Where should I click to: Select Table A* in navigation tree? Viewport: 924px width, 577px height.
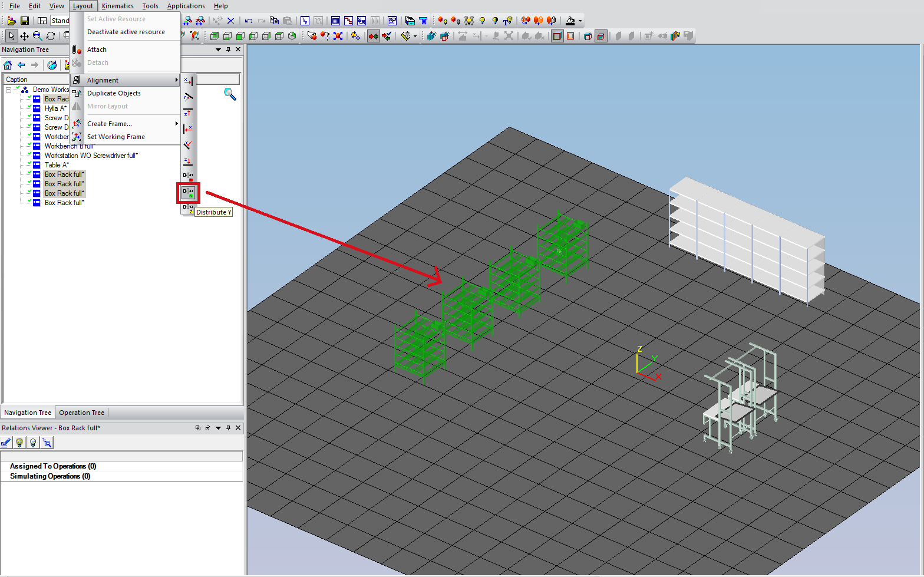[x=57, y=165]
